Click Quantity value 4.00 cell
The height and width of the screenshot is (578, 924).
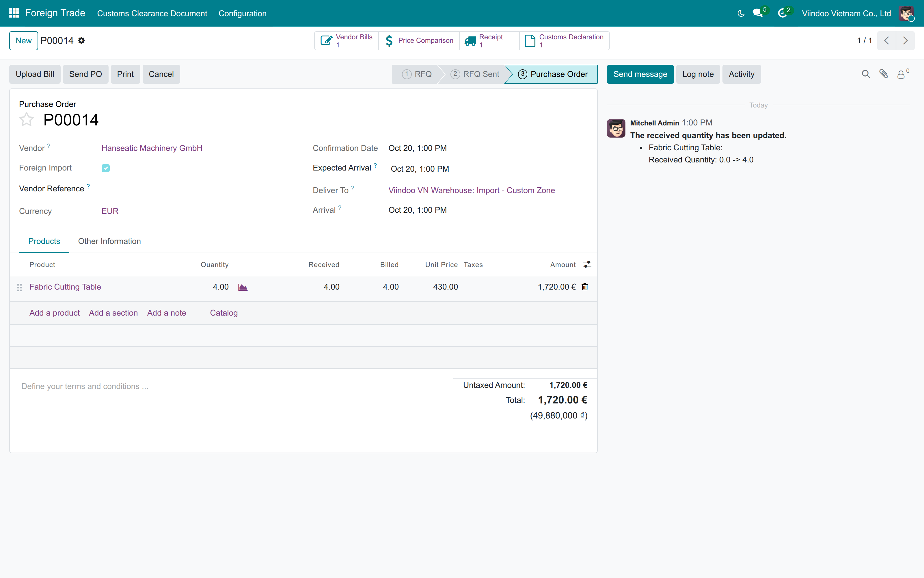point(221,287)
